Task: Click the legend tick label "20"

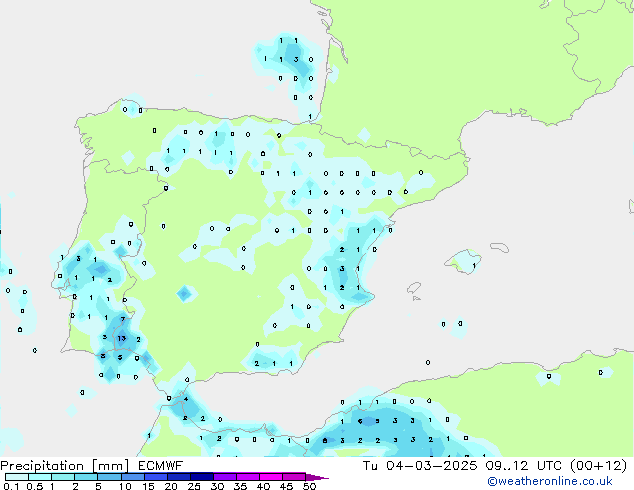Action: click(x=171, y=486)
